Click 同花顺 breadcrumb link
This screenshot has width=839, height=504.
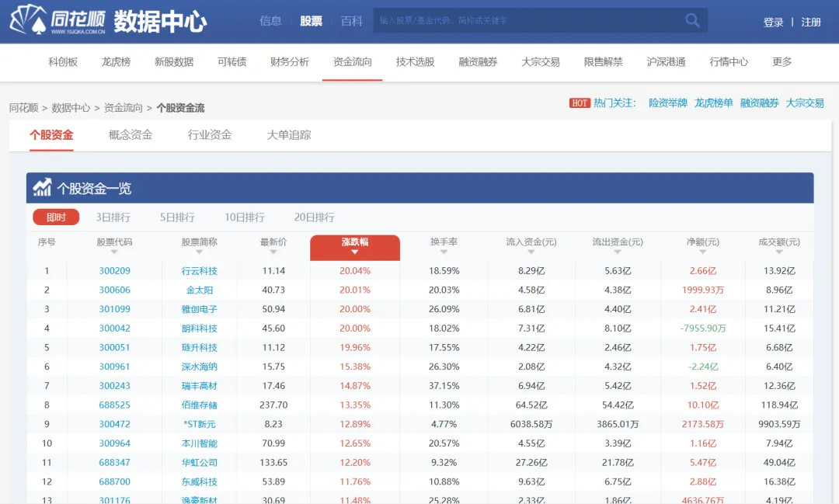[23, 108]
